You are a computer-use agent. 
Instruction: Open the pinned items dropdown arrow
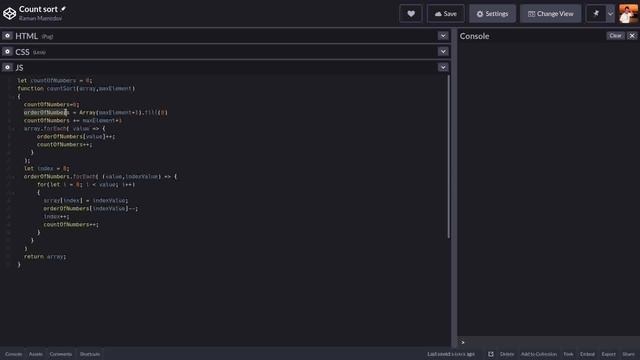tap(610, 14)
